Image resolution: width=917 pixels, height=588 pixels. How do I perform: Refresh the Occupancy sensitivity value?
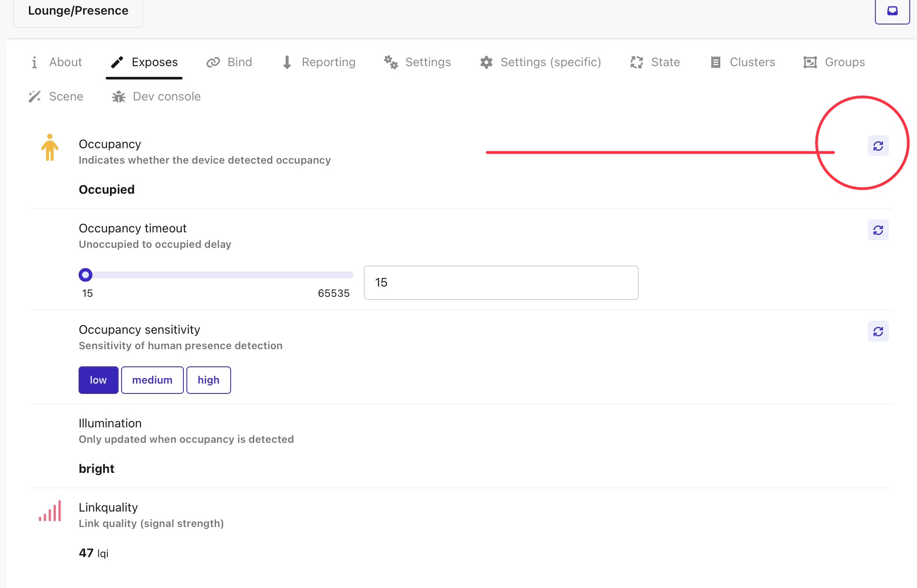878,332
